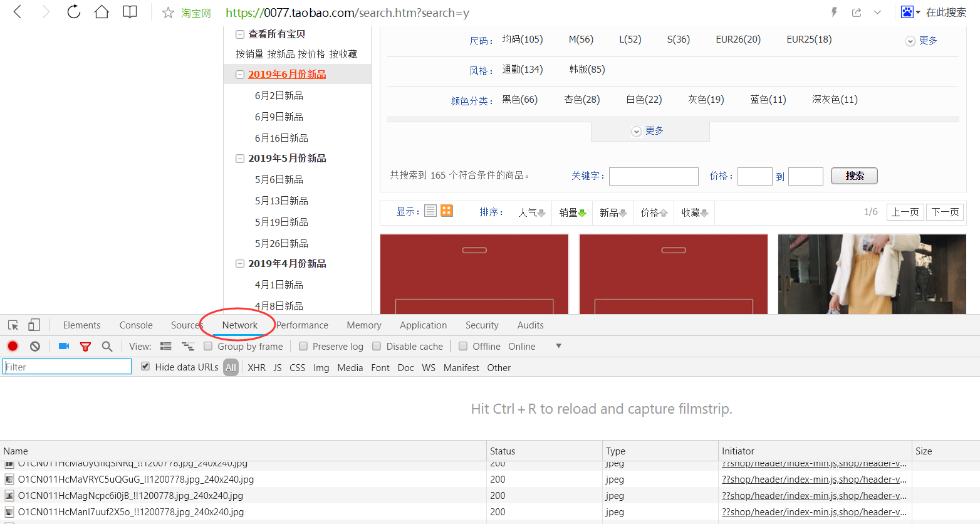This screenshot has width=980, height=524.
Task: Click the network Filter text field
Action: pyautogui.click(x=67, y=367)
